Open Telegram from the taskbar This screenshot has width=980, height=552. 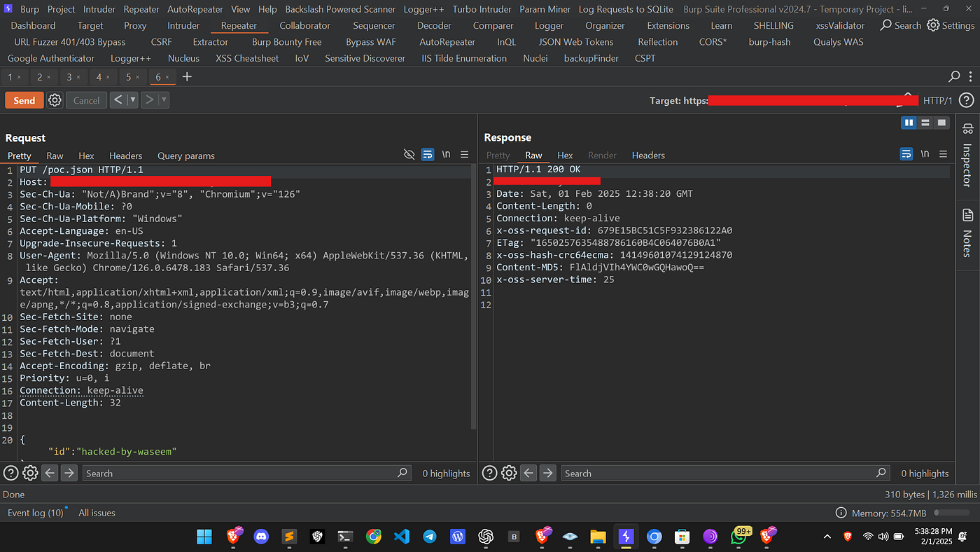pos(430,537)
